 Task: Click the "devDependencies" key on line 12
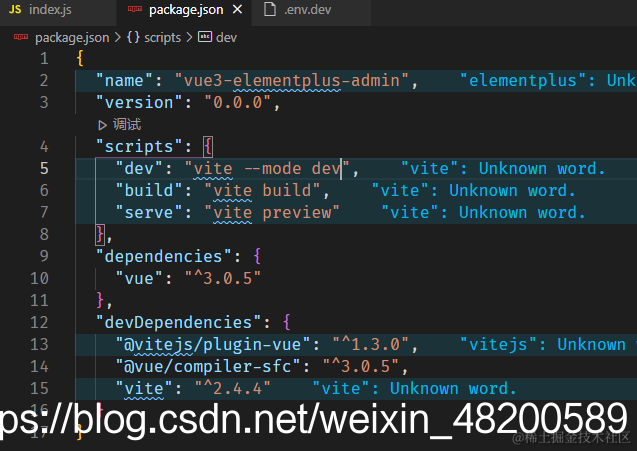(x=178, y=323)
